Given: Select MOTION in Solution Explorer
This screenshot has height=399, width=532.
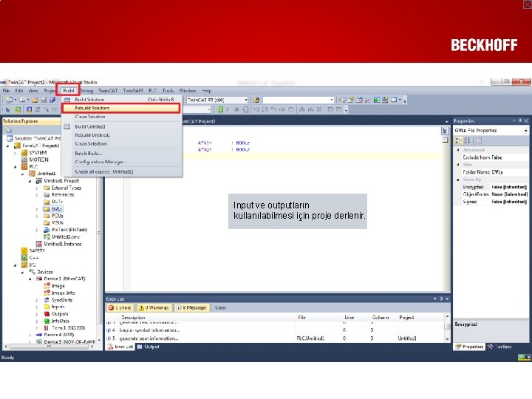Looking at the screenshot, I should (x=38, y=160).
